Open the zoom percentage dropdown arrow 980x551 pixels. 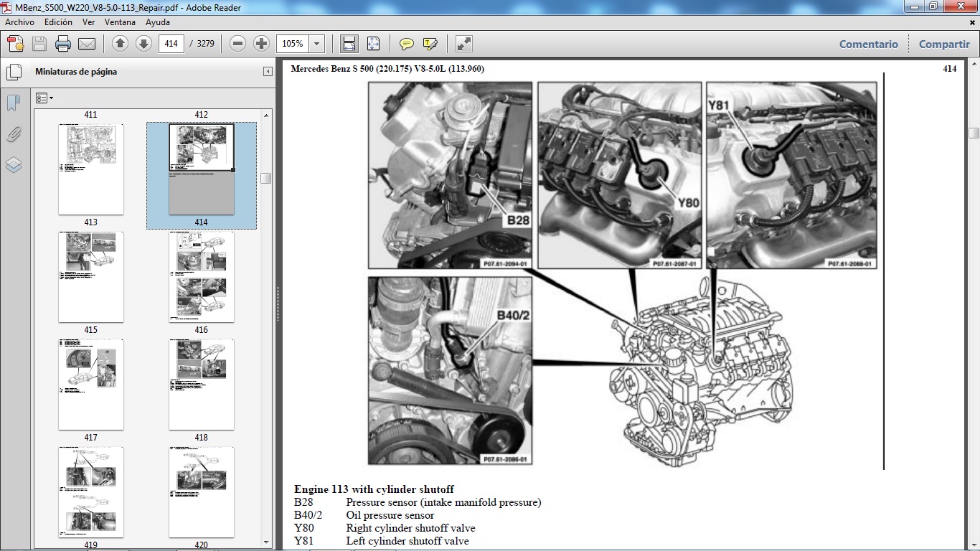point(317,44)
